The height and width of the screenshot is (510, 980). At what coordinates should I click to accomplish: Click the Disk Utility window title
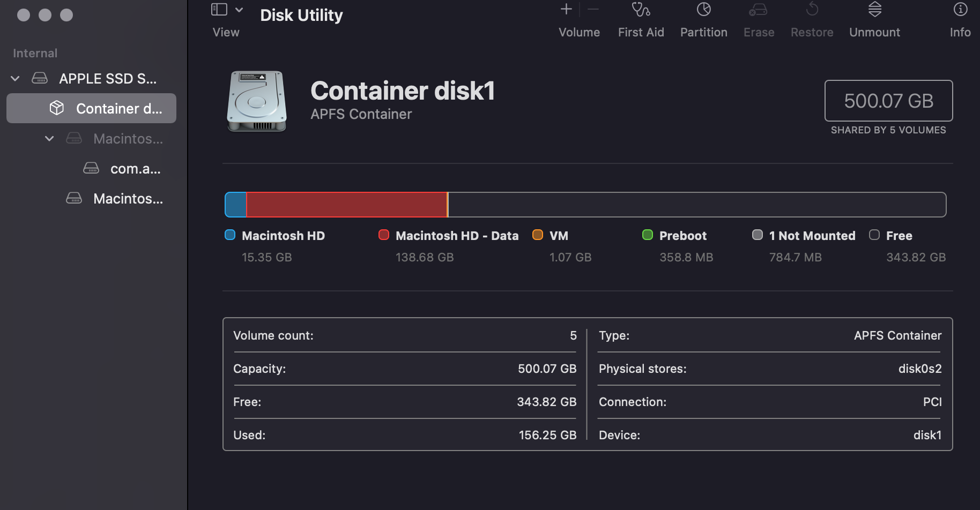[x=301, y=15]
